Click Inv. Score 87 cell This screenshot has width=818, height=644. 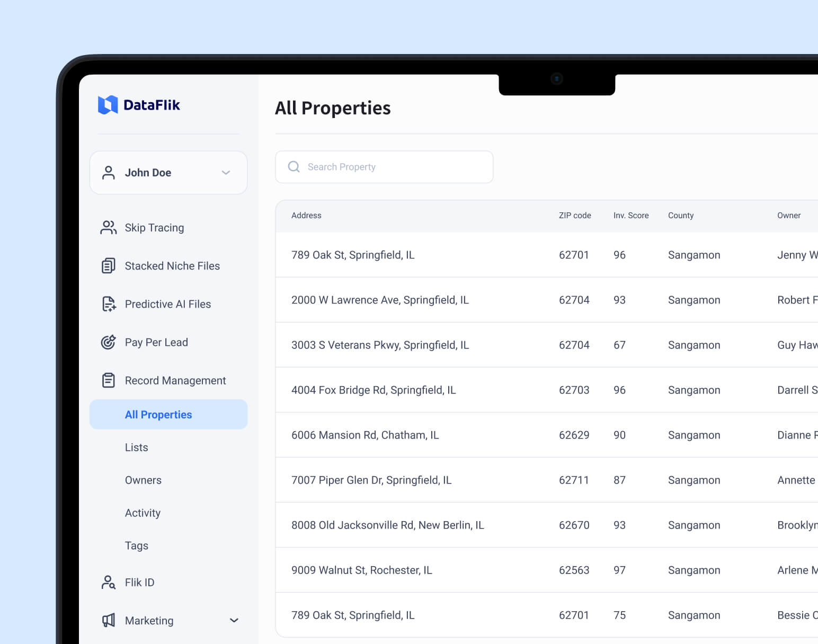pyautogui.click(x=619, y=480)
